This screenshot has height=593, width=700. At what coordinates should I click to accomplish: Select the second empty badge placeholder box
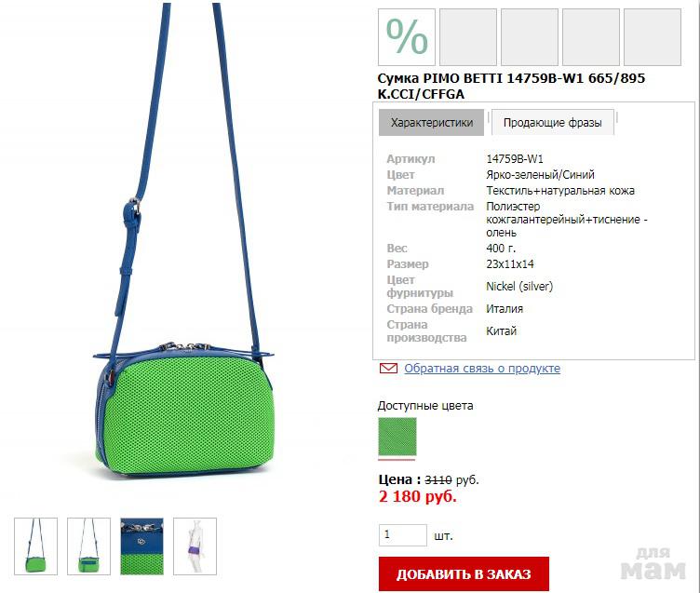click(x=530, y=37)
